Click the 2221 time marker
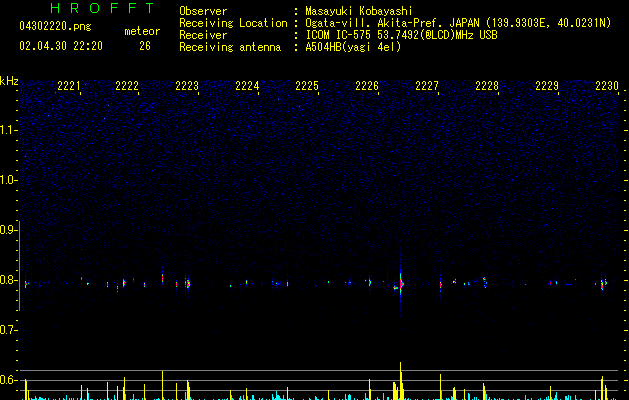 (x=69, y=86)
